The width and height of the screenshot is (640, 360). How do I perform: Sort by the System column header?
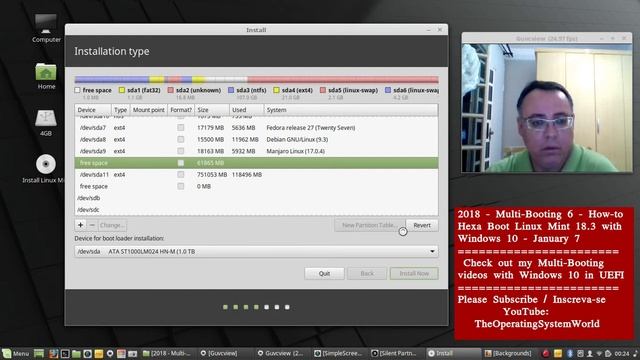tap(351, 110)
